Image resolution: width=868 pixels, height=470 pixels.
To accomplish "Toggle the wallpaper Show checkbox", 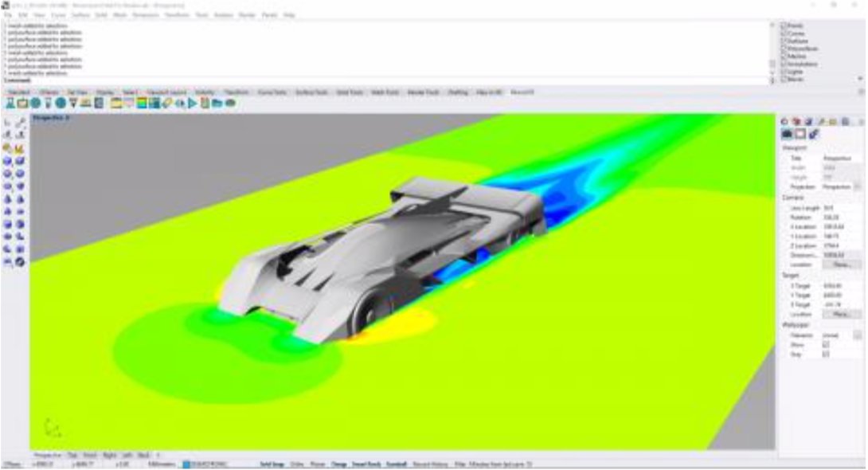I will click(x=826, y=345).
